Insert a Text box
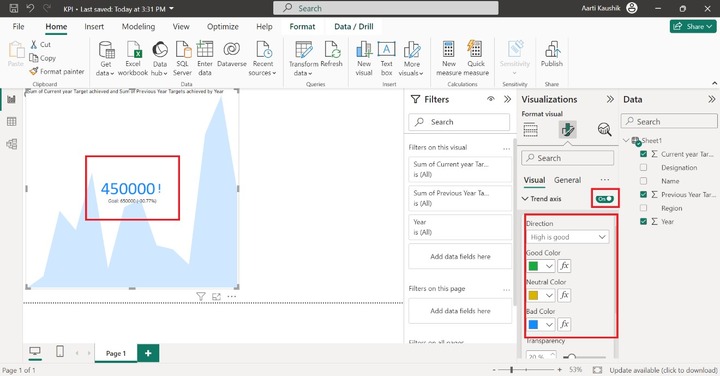 click(387, 58)
